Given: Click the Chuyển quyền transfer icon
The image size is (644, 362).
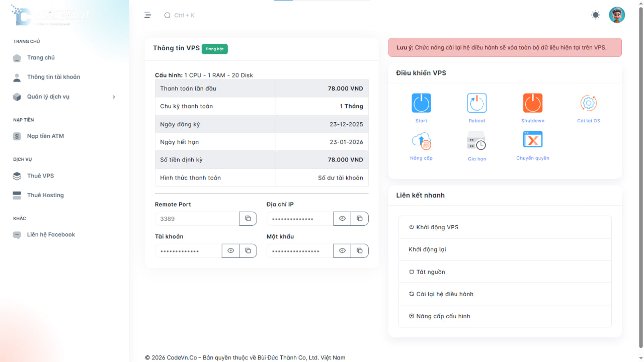Looking at the screenshot, I should pos(532,140).
